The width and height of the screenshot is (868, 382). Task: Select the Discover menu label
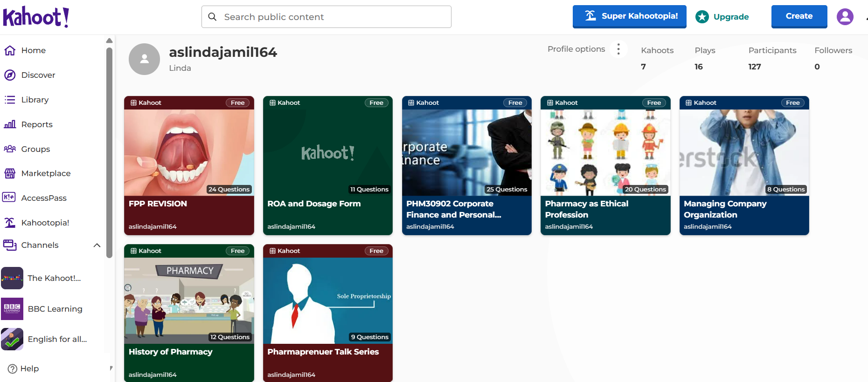coord(38,75)
